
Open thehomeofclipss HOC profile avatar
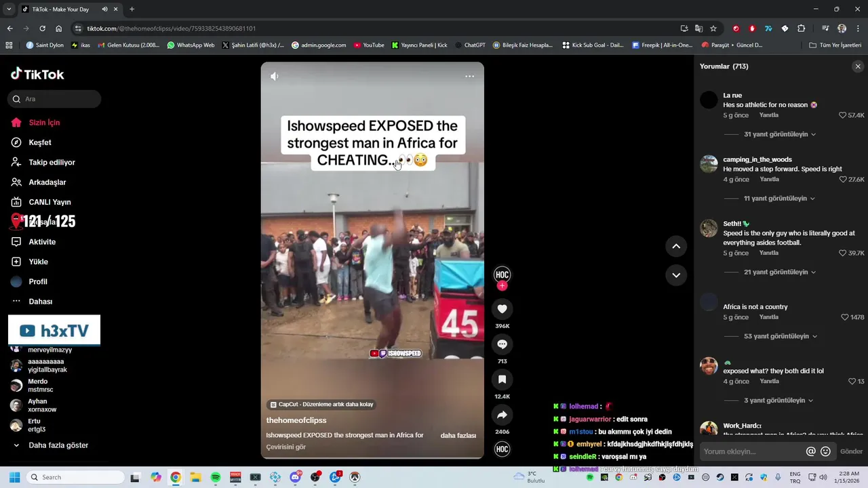tap(502, 274)
